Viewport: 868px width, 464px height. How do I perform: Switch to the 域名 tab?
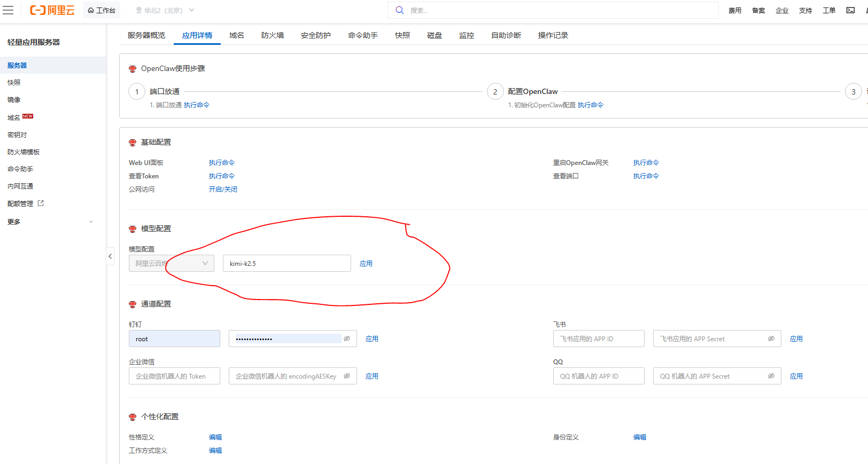click(x=237, y=35)
